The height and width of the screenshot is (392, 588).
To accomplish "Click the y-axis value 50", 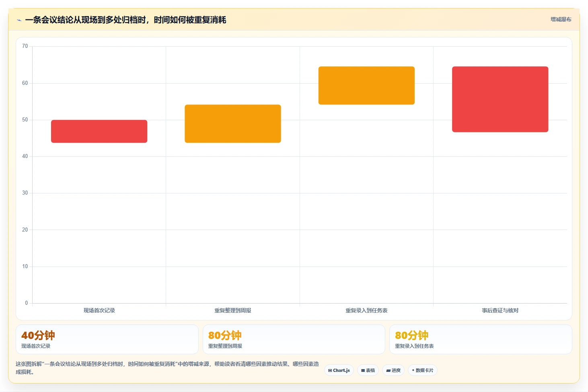I will (x=25, y=120).
